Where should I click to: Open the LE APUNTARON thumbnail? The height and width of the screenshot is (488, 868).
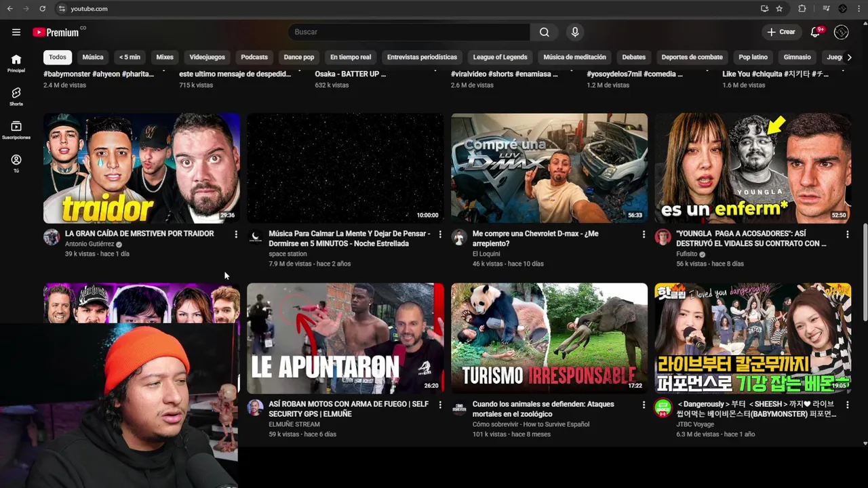coord(345,338)
